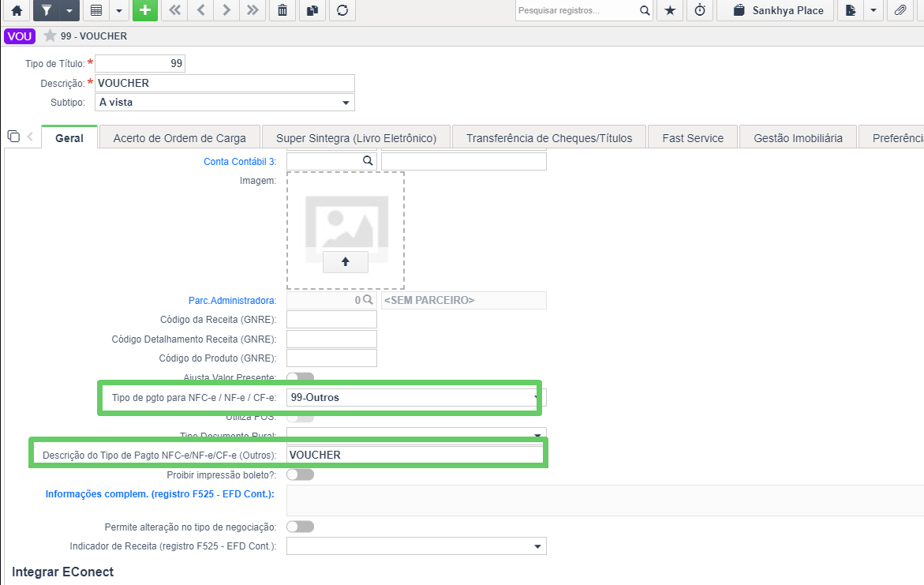The width and height of the screenshot is (924, 585).
Task: Click Conta Contábil 3 description field
Action: point(464,161)
